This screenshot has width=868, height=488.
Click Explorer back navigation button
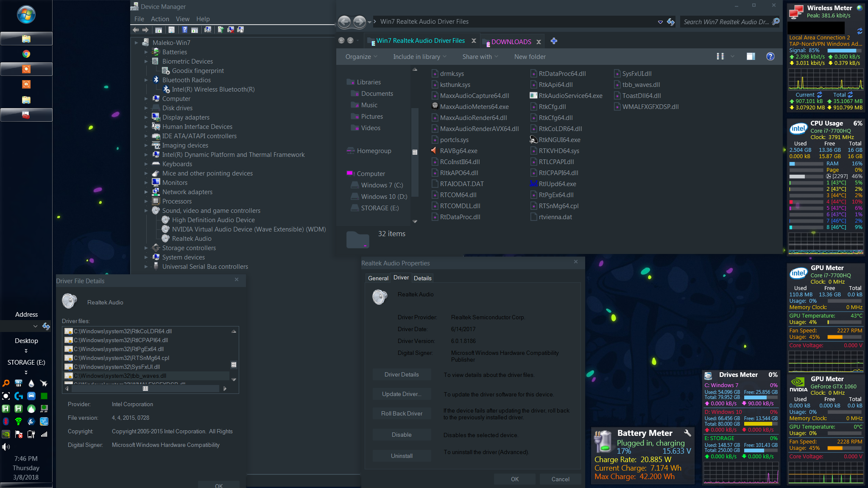point(344,22)
